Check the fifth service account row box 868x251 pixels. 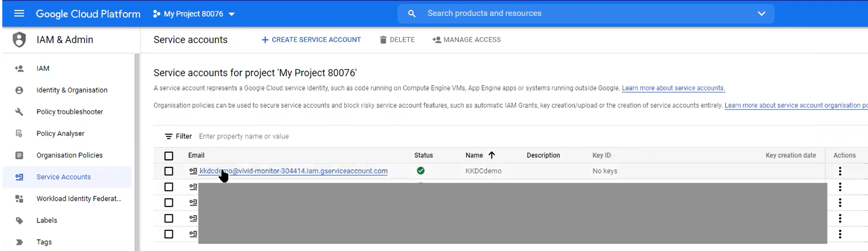pos(168,234)
